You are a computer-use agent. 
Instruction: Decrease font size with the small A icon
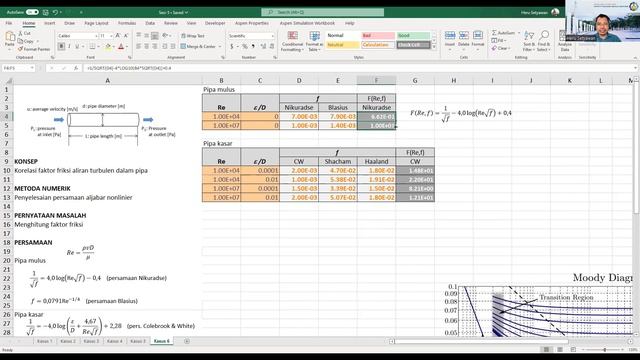coord(126,36)
